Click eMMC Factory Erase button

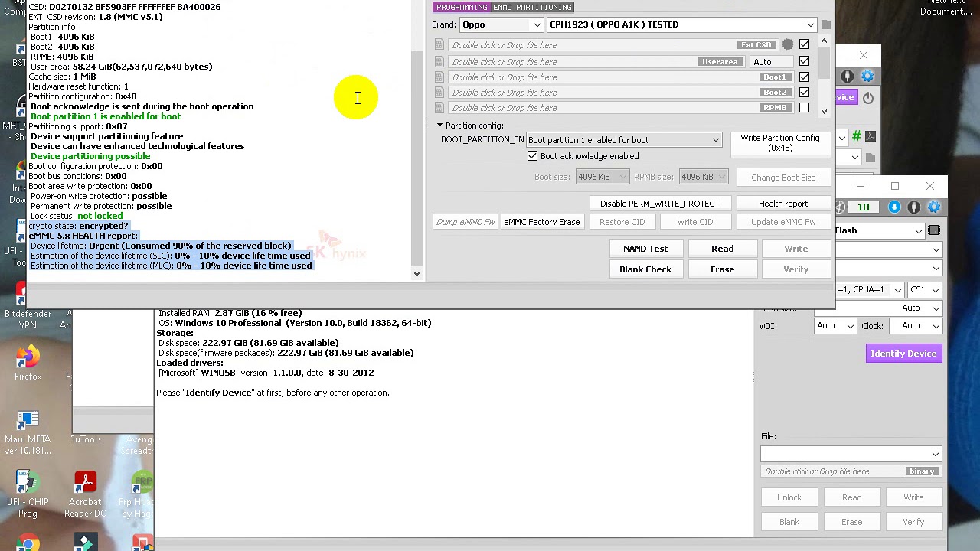tap(541, 222)
